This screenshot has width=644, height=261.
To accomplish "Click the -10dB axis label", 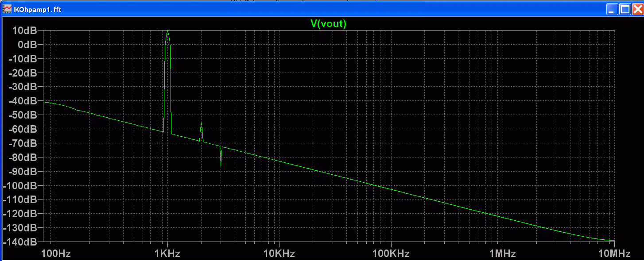I will click(x=23, y=59).
